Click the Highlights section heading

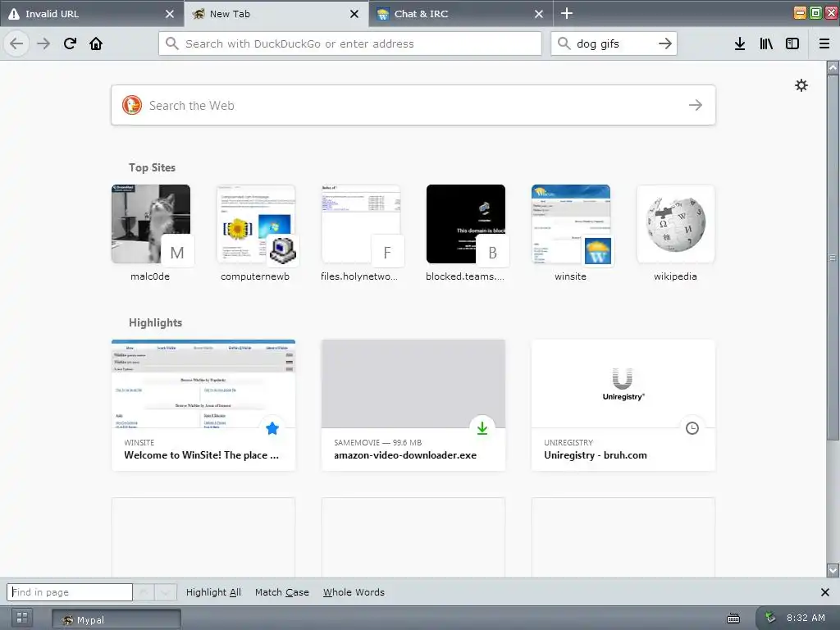point(155,322)
